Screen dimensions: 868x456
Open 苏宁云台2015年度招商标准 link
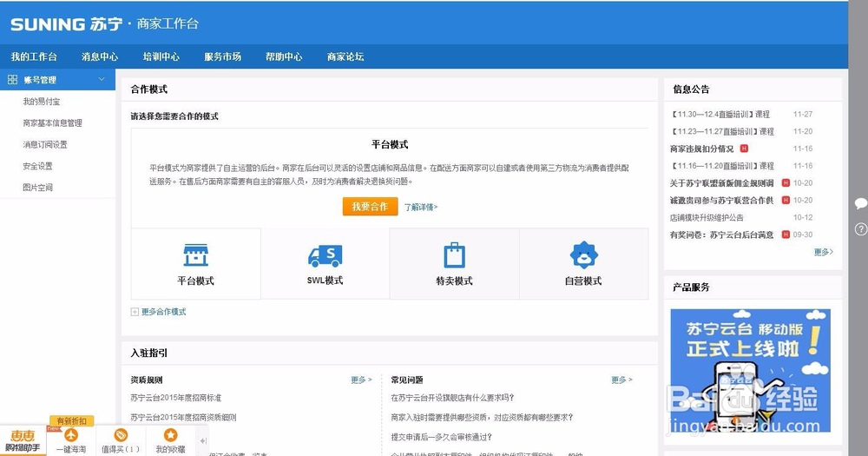tap(176, 398)
